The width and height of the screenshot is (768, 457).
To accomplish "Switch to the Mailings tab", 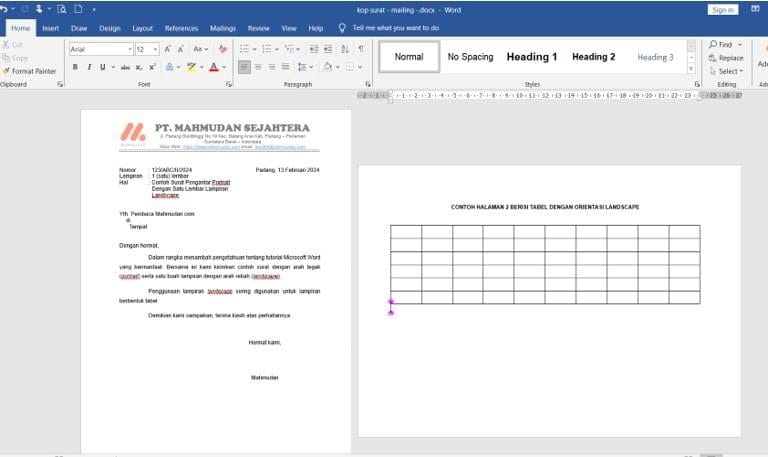I will click(x=223, y=28).
